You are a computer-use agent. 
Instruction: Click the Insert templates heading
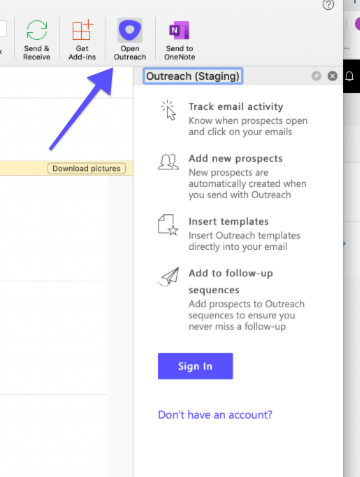click(228, 221)
